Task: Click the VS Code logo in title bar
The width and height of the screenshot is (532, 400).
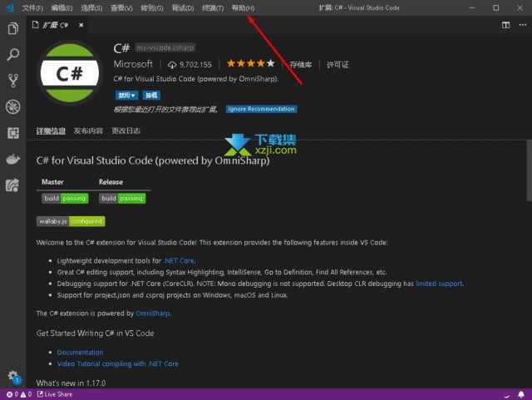Action: click(x=10, y=7)
